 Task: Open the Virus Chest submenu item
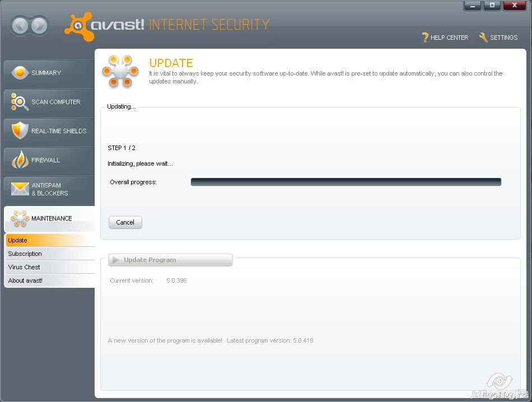50,267
